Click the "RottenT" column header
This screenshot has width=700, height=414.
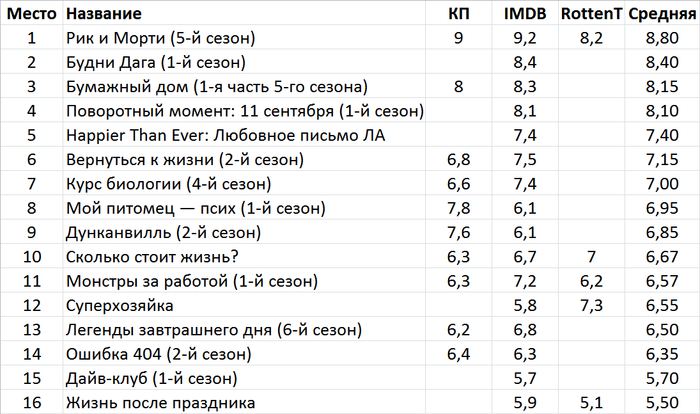click(x=591, y=15)
